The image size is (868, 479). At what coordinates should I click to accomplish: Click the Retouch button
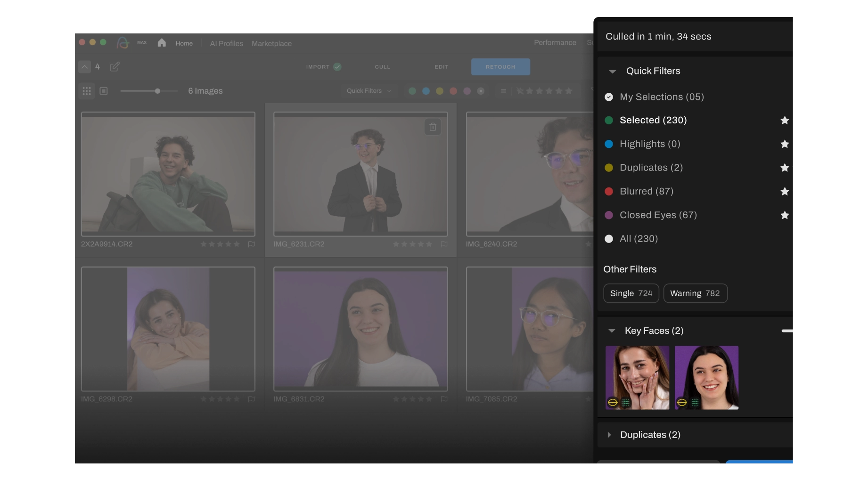500,67
